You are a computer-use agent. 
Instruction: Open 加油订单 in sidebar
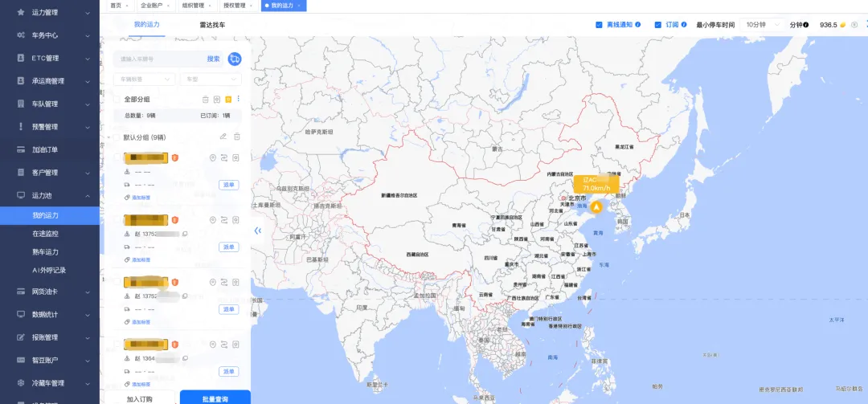coord(50,149)
